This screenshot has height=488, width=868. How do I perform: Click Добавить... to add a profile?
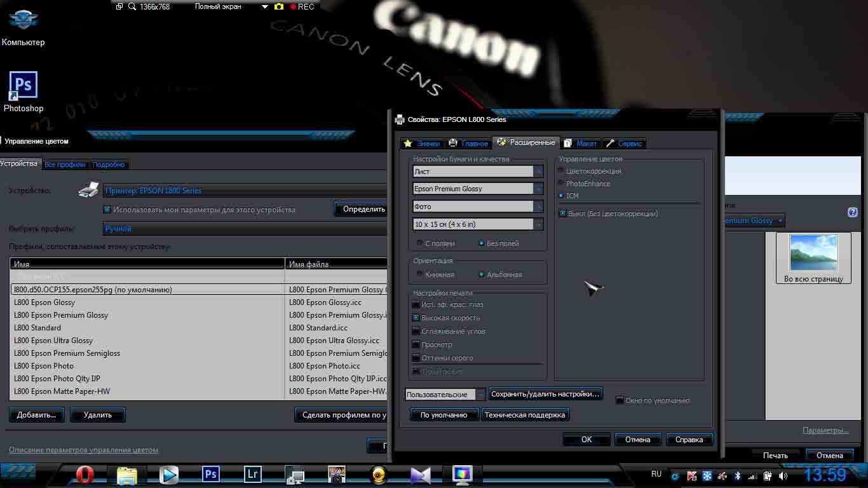click(x=36, y=415)
